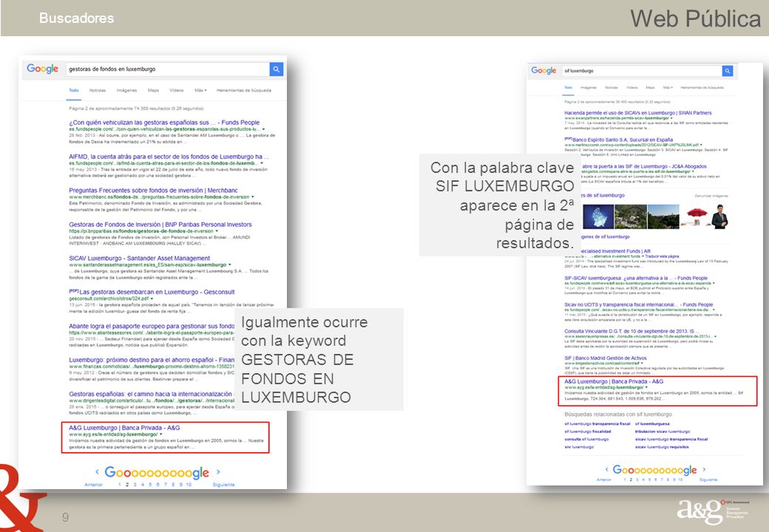Open 'Herramientas de búsqueda' in left search results

[x=244, y=90]
